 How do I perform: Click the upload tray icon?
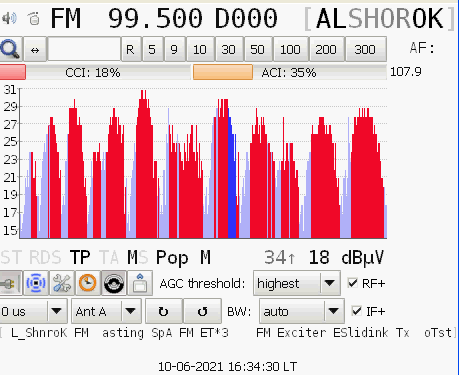click(x=140, y=283)
